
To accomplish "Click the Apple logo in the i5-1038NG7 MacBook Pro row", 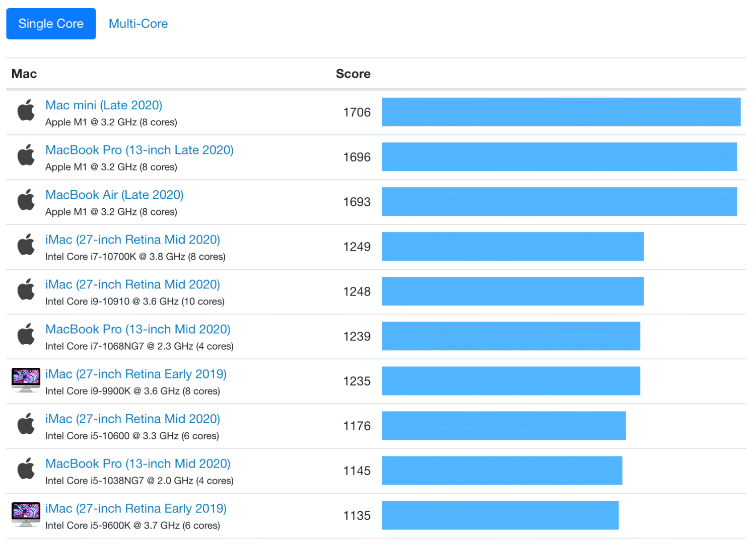I will pyautogui.click(x=26, y=469).
